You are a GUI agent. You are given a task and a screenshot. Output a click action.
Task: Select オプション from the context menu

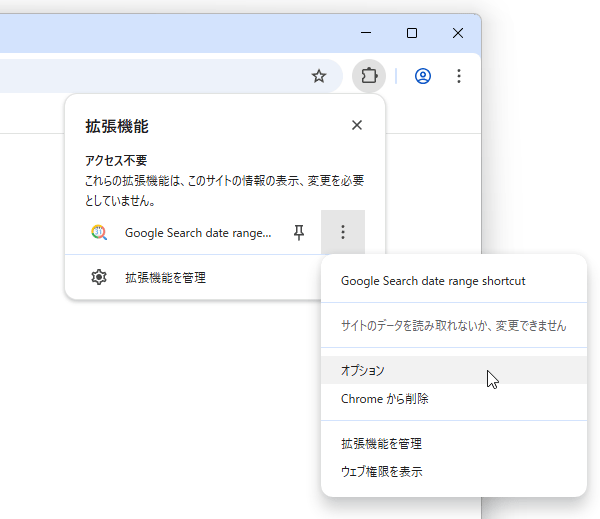(454, 370)
